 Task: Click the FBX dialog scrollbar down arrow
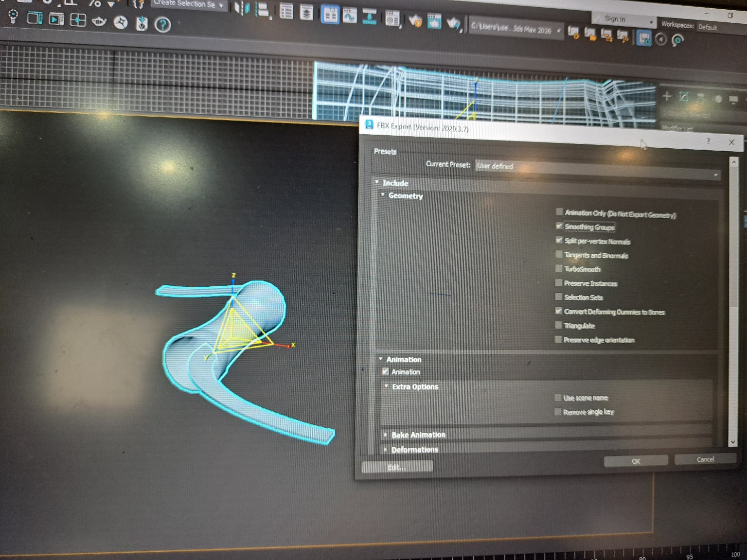click(733, 442)
